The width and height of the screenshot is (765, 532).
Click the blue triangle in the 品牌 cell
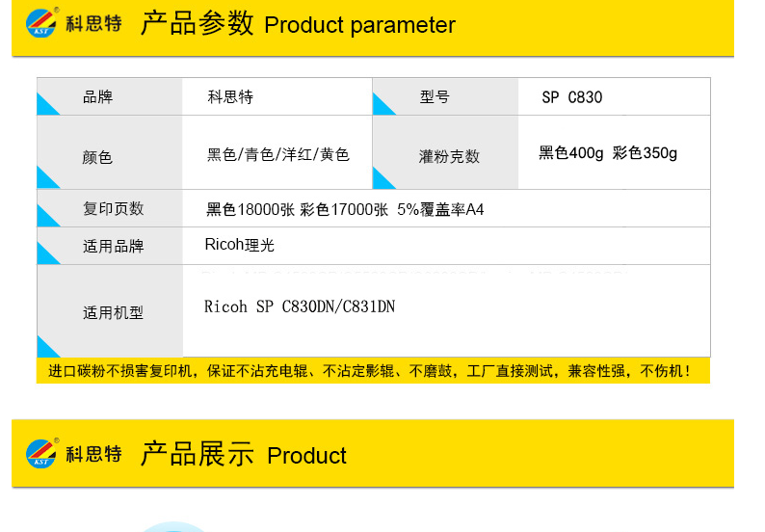point(48,104)
